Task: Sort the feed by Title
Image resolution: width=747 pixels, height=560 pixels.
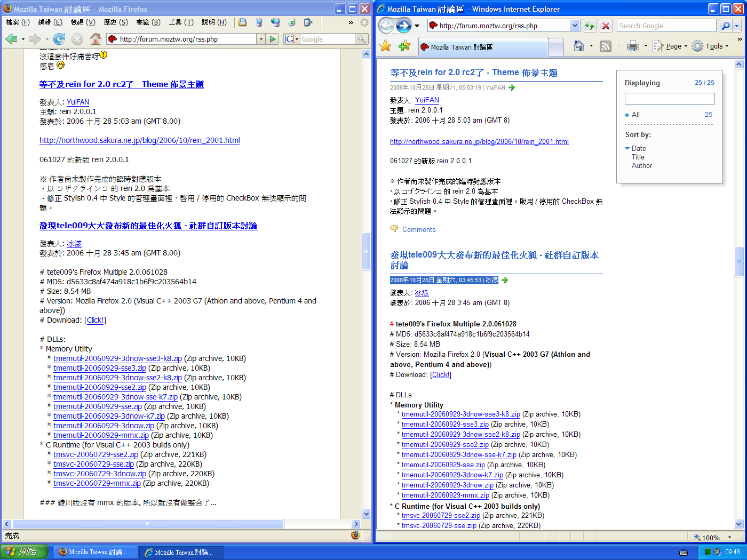Action: coord(638,157)
